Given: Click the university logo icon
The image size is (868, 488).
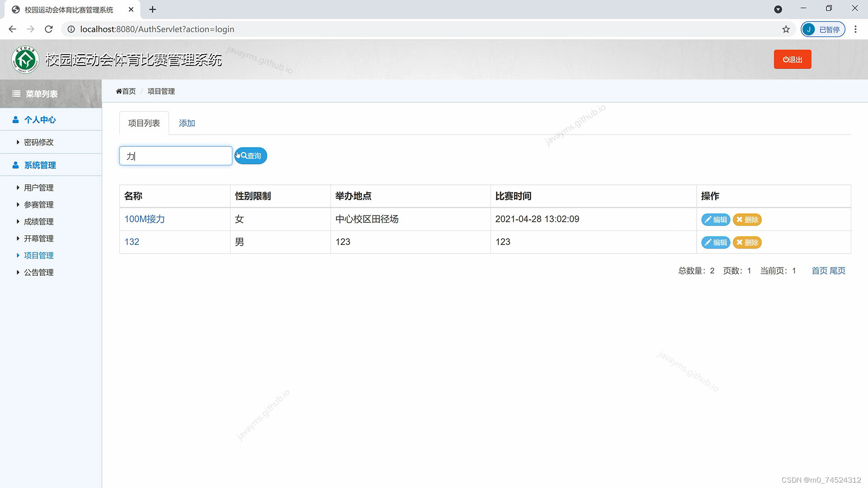Looking at the screenshot, I should click(x=25, y=60).
